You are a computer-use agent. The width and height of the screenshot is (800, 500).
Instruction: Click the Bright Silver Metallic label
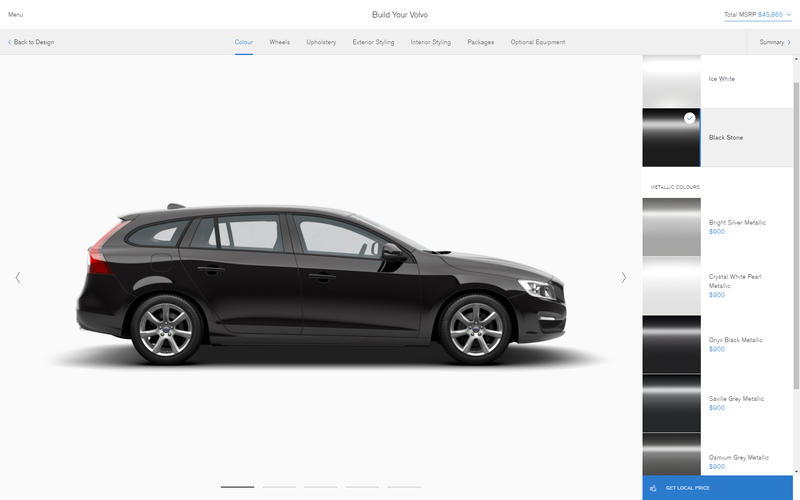(x=737, y=222)
